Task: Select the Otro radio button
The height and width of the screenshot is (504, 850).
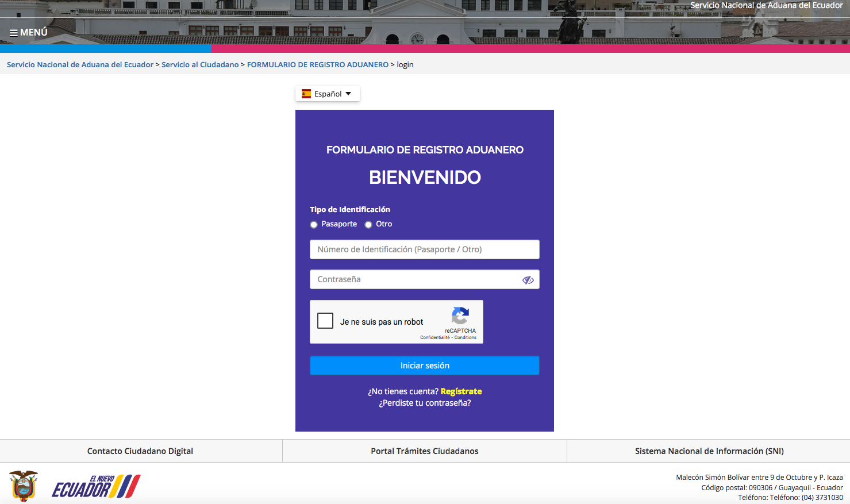Action: point(368,225)
